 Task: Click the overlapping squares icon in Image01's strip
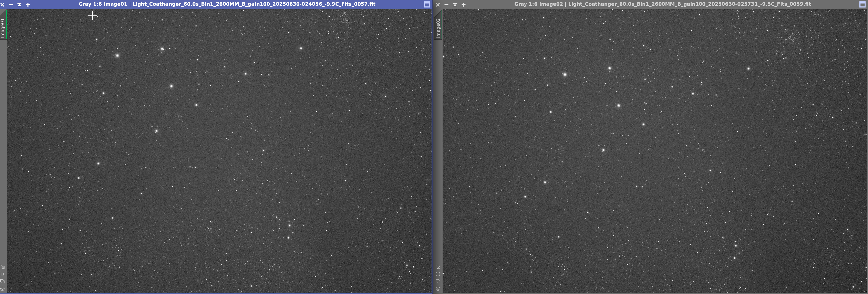(3, 282)
